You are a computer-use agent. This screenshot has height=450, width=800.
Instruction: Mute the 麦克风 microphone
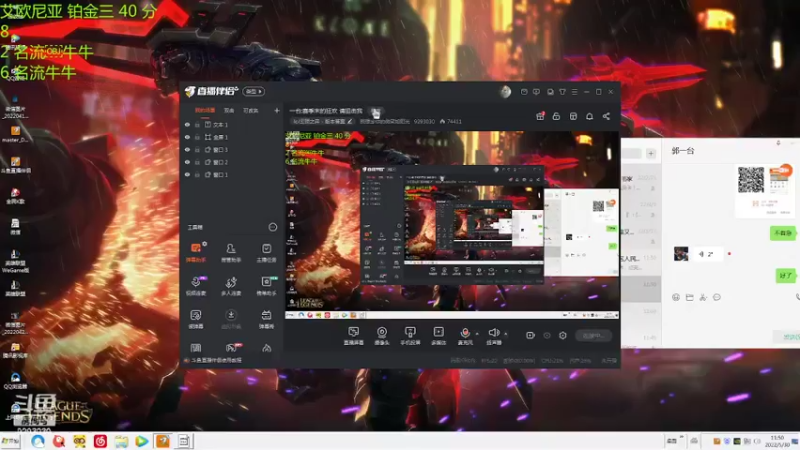[x=465, y=336]
